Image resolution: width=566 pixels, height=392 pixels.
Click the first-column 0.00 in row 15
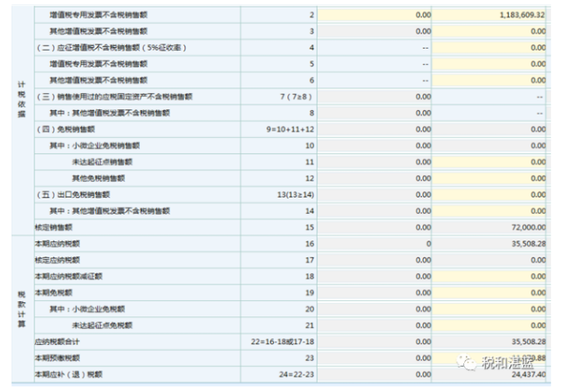point(423,228)
